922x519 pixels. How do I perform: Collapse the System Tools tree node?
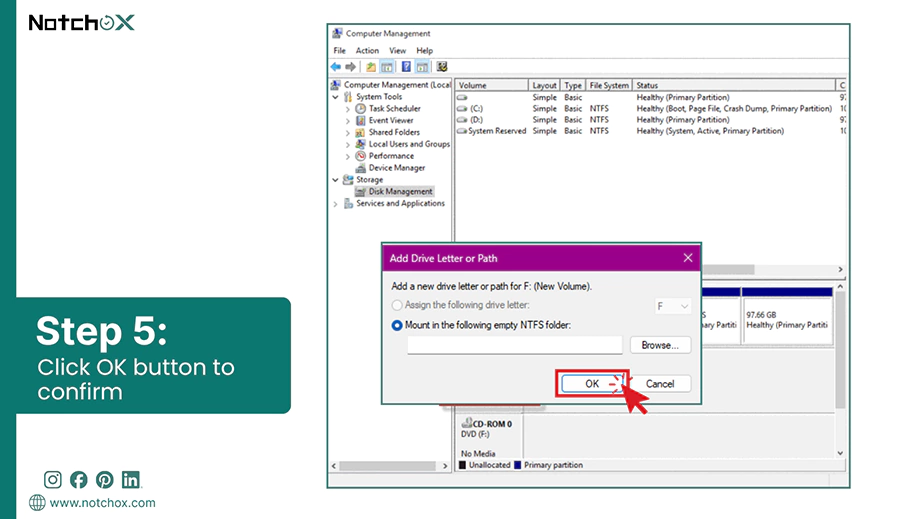click(336, 97)
